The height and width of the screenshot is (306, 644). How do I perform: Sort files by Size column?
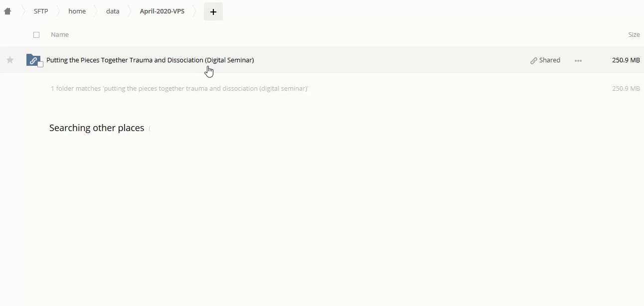634,35
